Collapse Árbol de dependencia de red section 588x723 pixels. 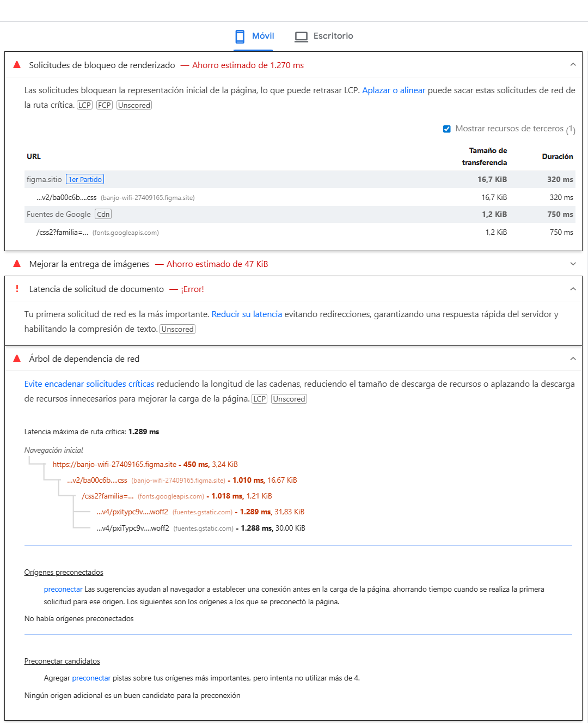click(573, 359)
